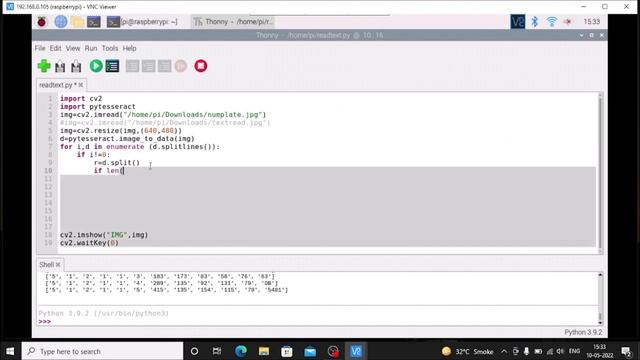Open Microsoft Store taskbar icon

(287, 351)
